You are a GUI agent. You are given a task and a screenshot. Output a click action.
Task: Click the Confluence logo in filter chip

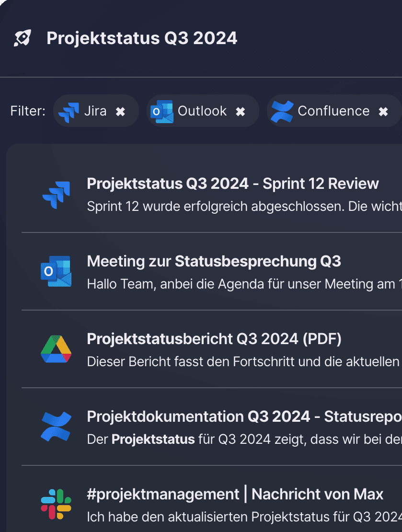coord(282,111)
